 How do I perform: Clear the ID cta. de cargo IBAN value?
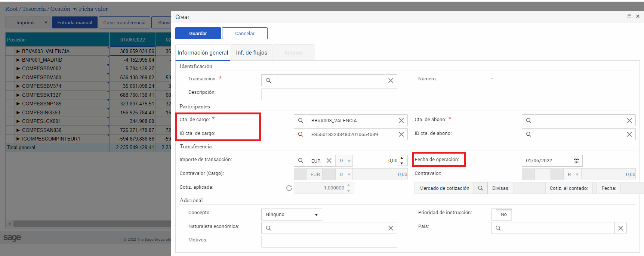click(x=401, y=135)
